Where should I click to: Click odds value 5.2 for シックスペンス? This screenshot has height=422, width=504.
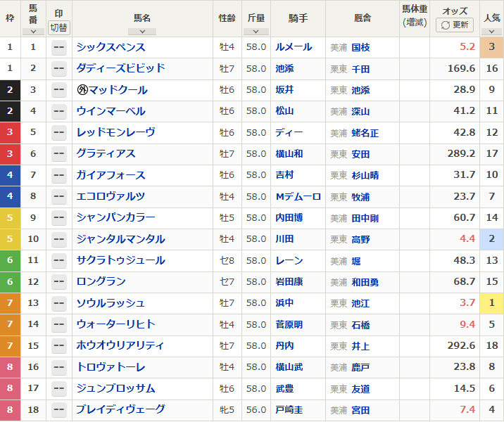[467, 48]
